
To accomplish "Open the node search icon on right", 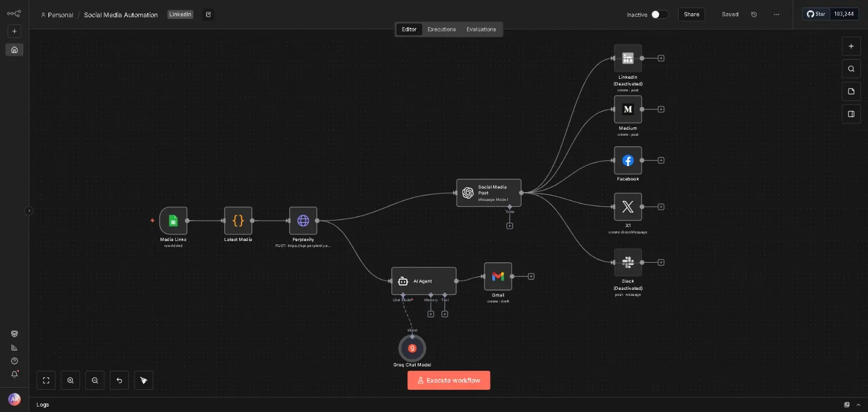I will (x=851, y=69).
